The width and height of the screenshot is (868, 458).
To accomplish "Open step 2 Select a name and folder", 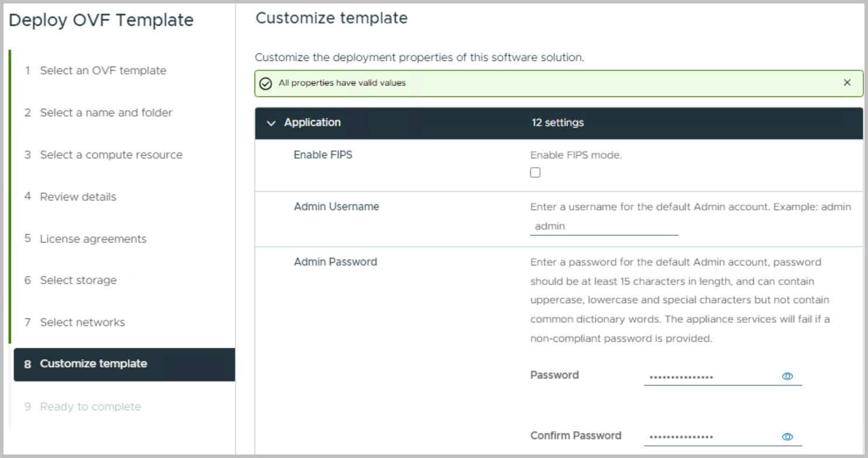I will pyautogui.click(x=106, y=113).
